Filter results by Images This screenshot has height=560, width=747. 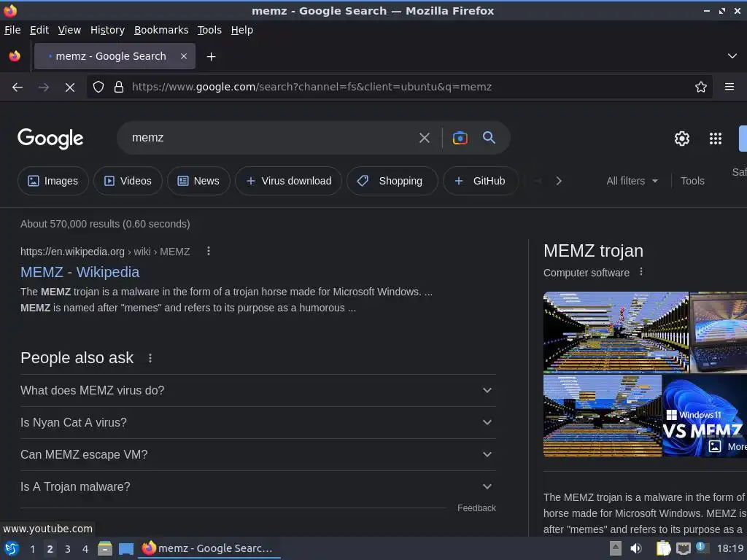(x=53, y=181)
